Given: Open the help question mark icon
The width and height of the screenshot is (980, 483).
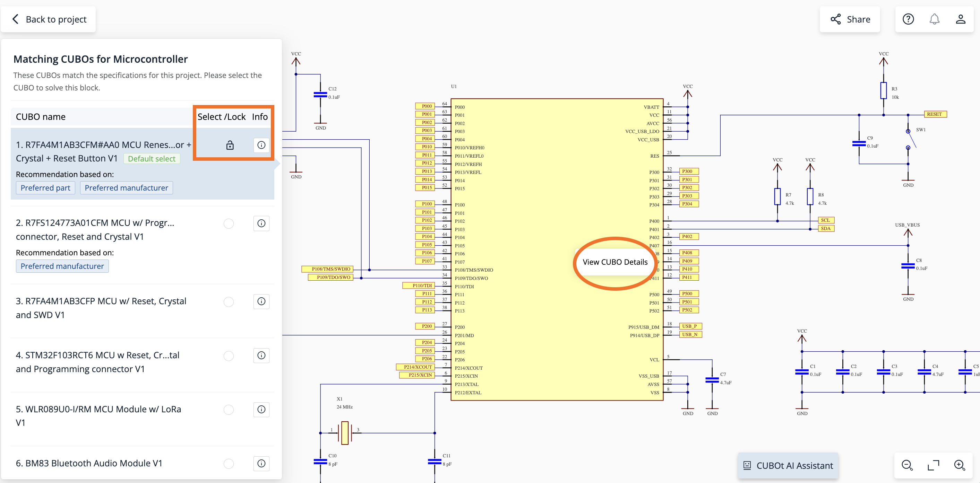Looking at the screenshot, I should [x=908, y=19].
